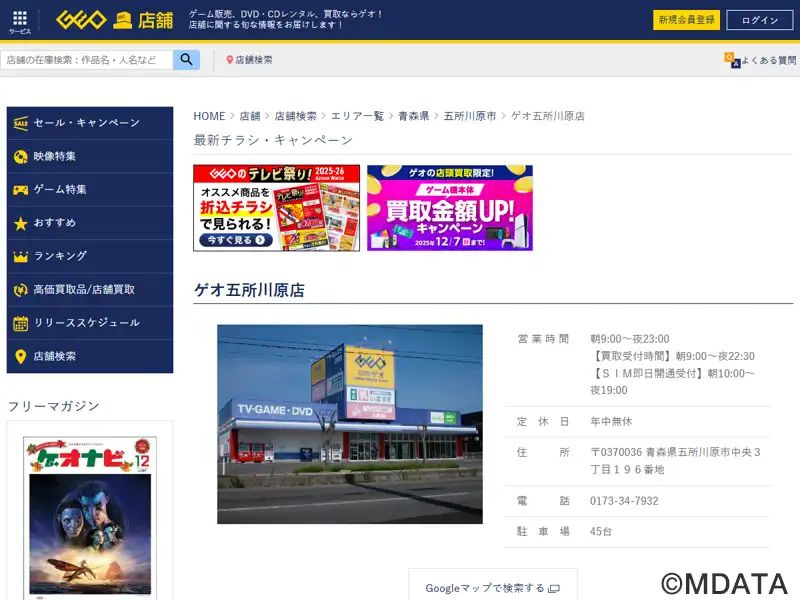Click the SALE tag icon in sidebar
Screen dimensions: 800x600
pos(21,123)
